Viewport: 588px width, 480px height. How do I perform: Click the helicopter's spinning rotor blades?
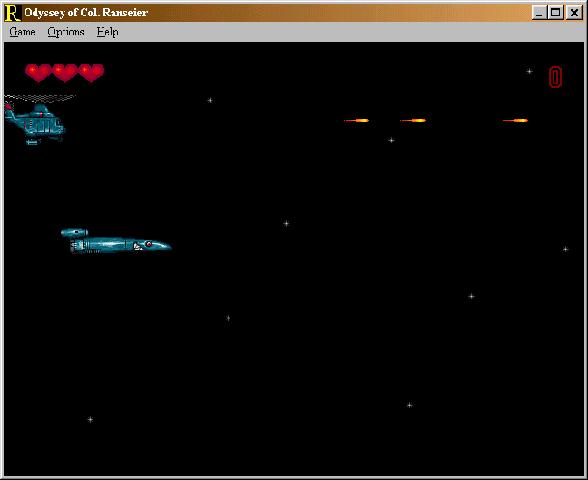(39, 98)
